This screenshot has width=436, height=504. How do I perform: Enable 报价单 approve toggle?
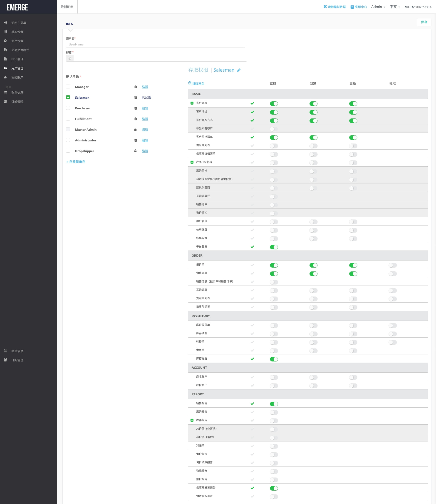(x=393, y=265)
